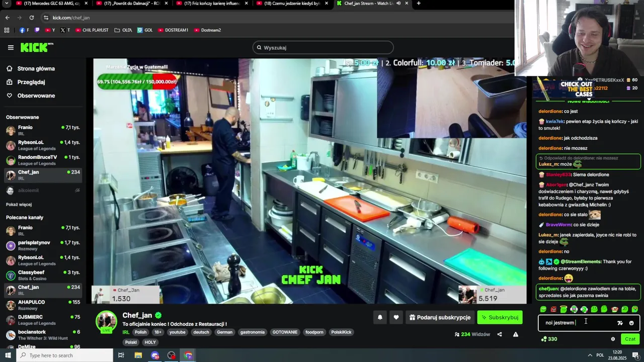
Task: Click the IRL category link
Action: [126, 332]
